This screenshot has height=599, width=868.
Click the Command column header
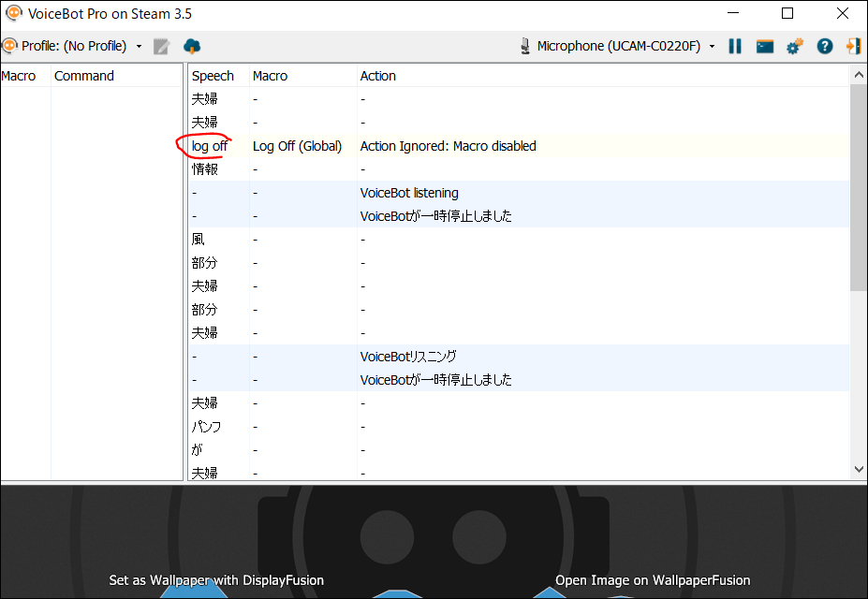pyautogui.click(x=117, y=76)
